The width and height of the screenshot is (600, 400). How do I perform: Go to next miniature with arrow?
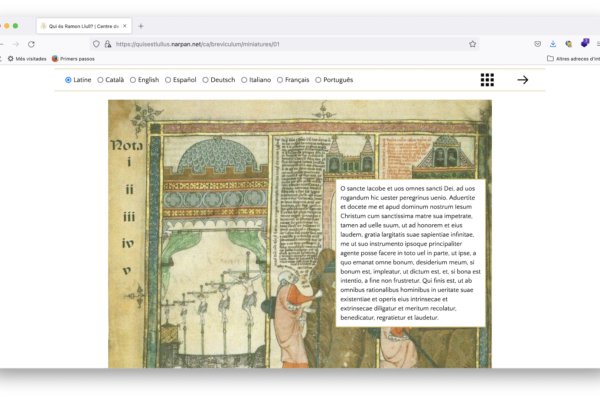(522, 80)
